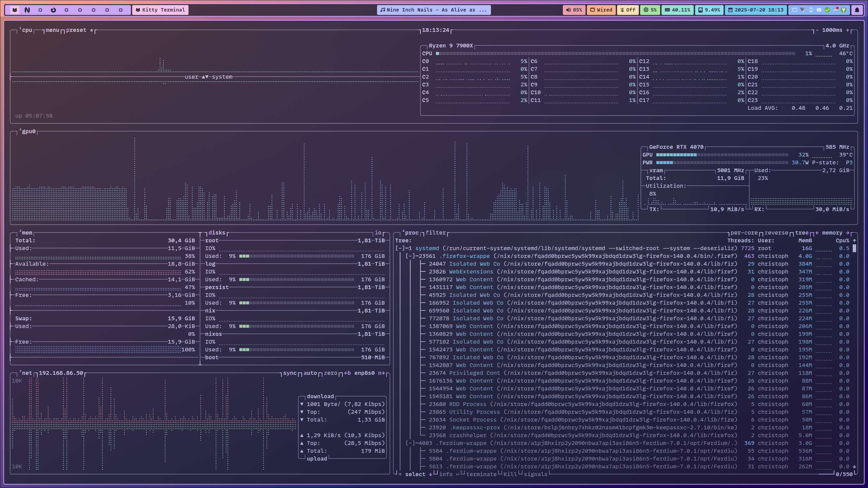Image resolution: width=868 pixels, height=488 pixels.
Task: Open the btop menu option
Action: pyautogui.click(x=52, y=30)
